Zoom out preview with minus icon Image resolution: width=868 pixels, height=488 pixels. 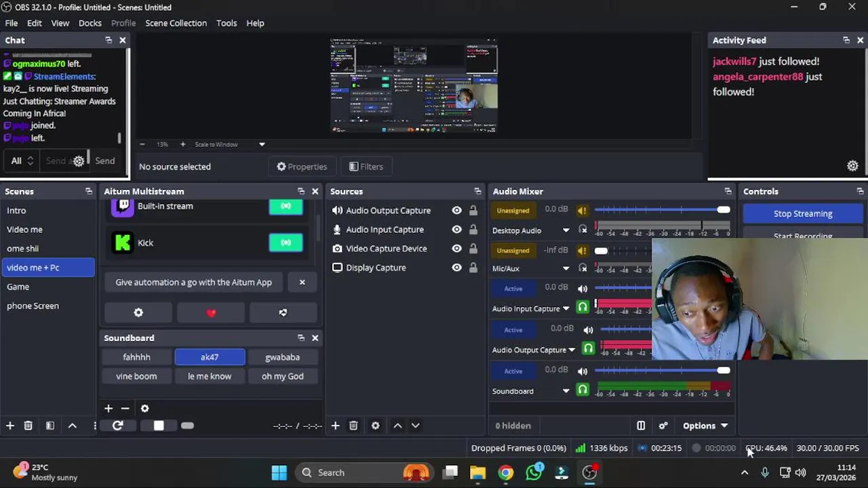pos(142,144)
